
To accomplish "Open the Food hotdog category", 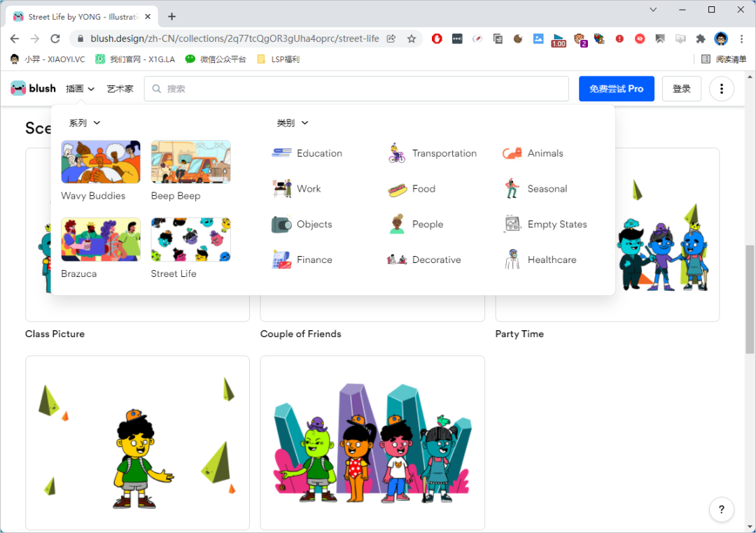I will [x=412, y=189].
